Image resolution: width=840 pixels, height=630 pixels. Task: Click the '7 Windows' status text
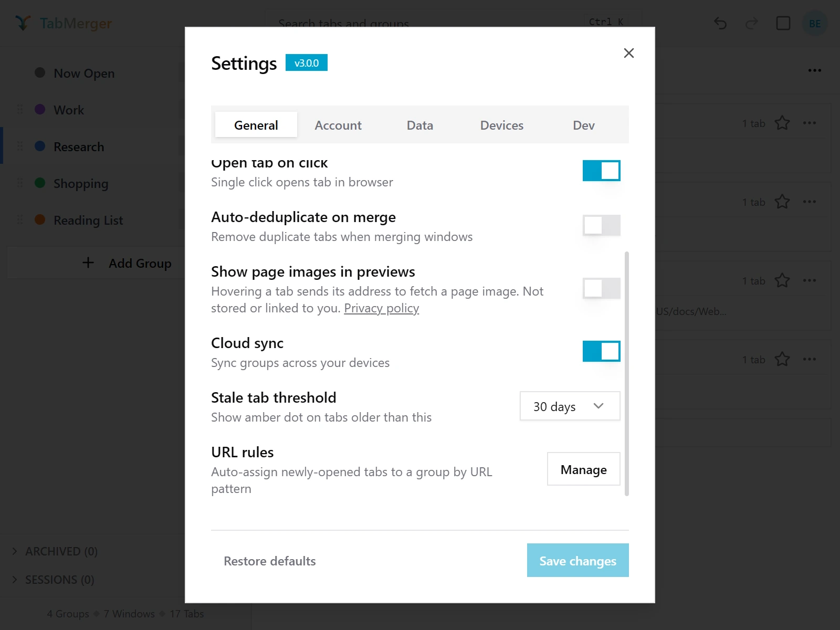(129, 614)
